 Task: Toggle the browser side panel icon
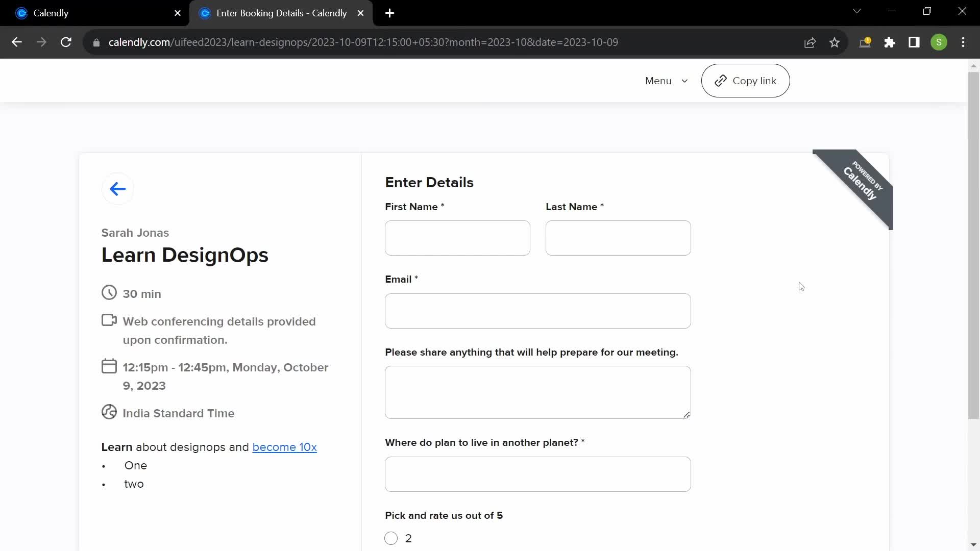pyautogui.click(x=914, y=42)
